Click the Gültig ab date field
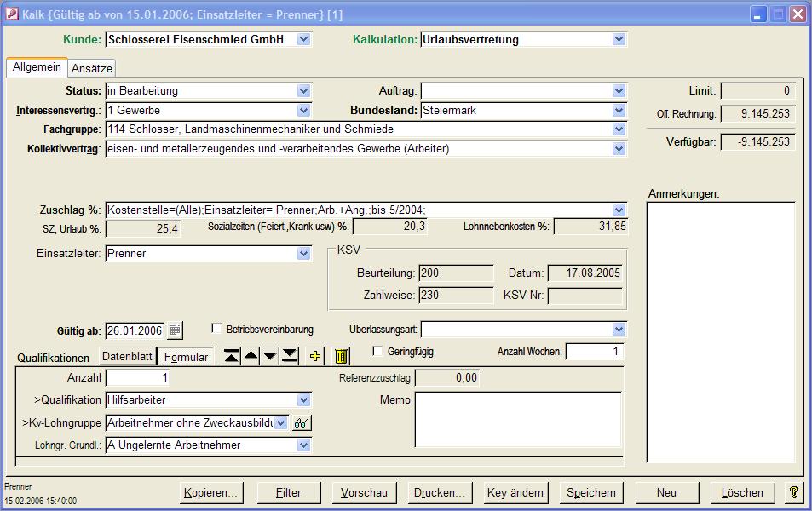Viewport: 812px width, 511px height. [x=135, y=330]
